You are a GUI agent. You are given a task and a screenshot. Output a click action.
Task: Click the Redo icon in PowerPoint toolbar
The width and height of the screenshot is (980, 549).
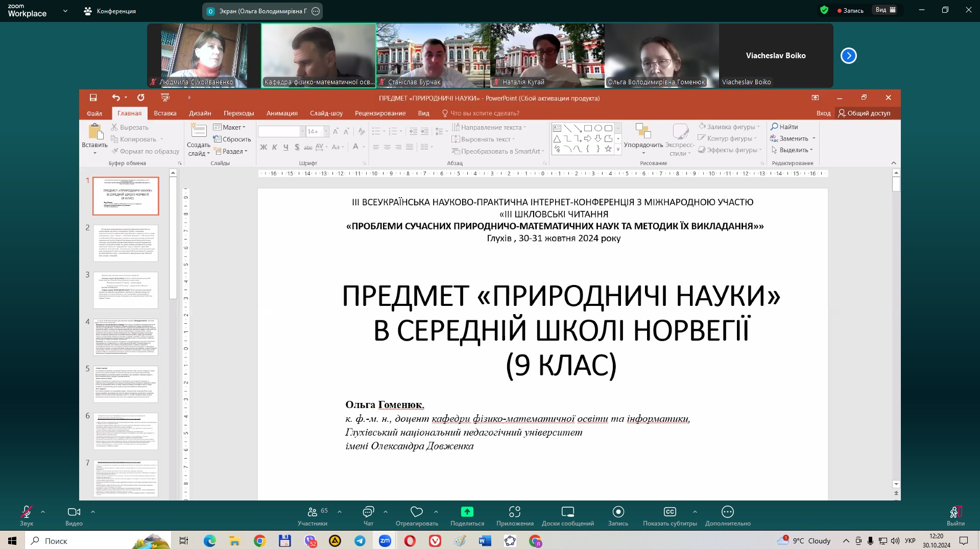[140, 98]
